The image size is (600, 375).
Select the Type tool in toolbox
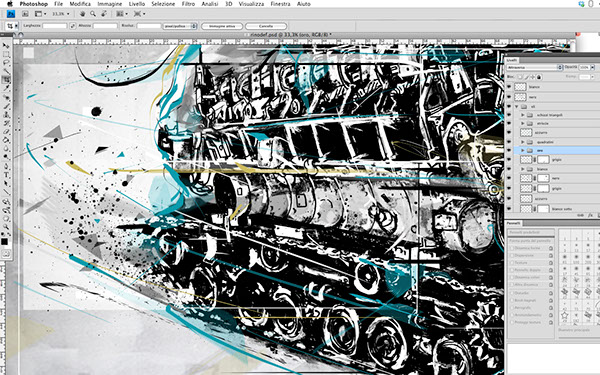(6, 175)
